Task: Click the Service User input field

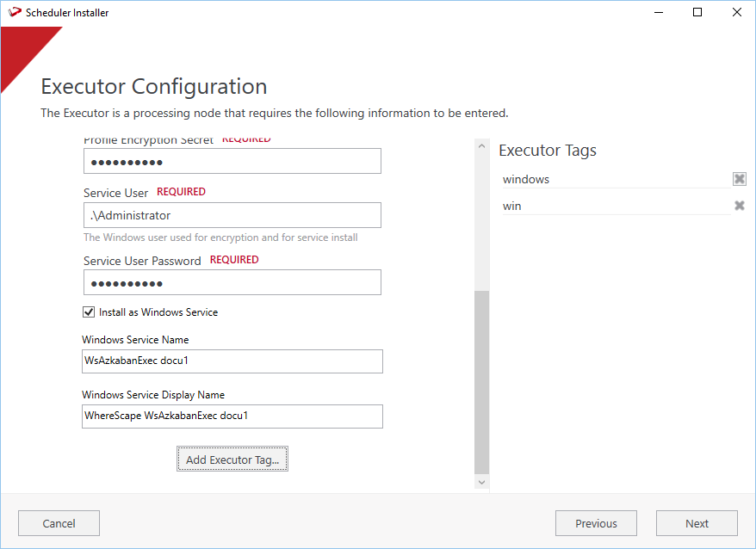Action: point(232,215)
